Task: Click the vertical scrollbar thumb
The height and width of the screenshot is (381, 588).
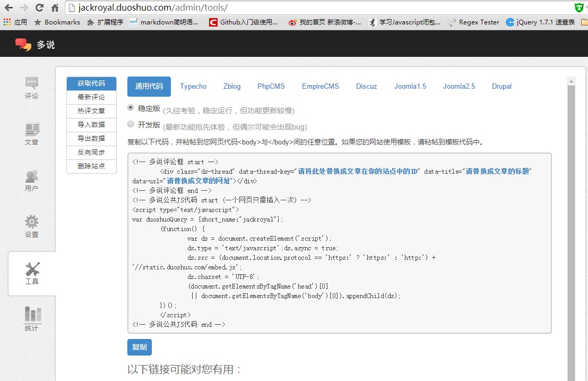Action: 571,233
